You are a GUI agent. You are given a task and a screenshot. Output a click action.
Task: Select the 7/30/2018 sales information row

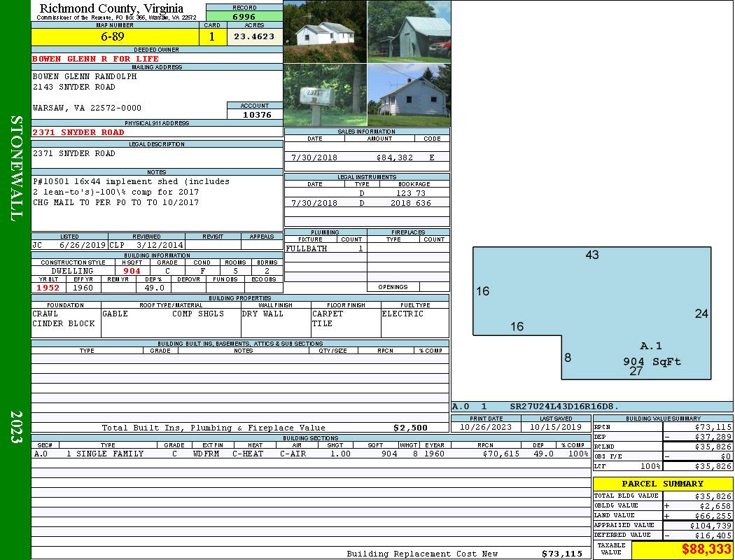coord(367,157)
